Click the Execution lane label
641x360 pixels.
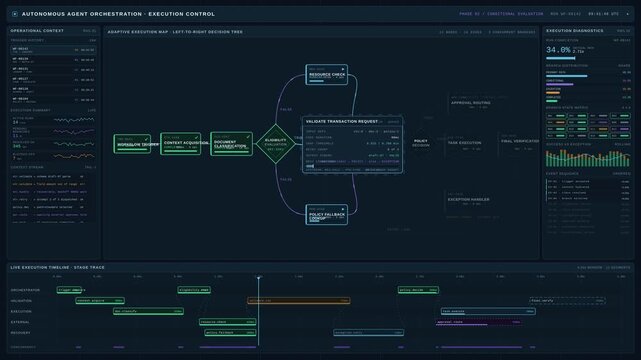21,311
